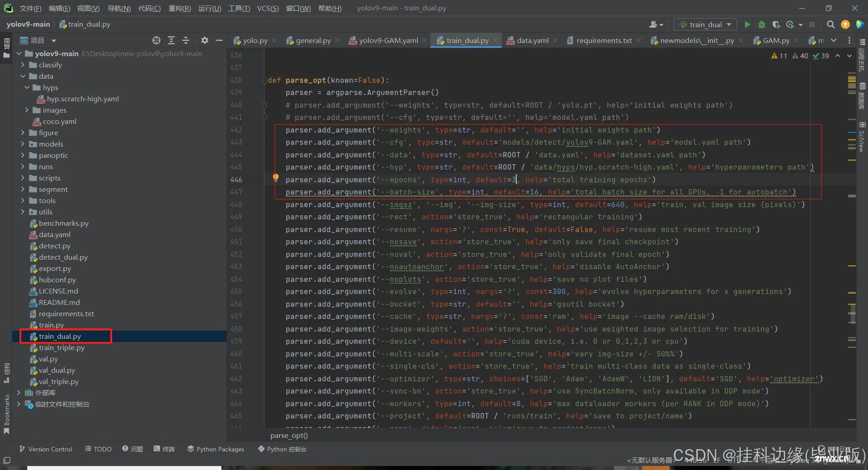
Task: Click the yellow intention lightbulb
Action: 276,178
